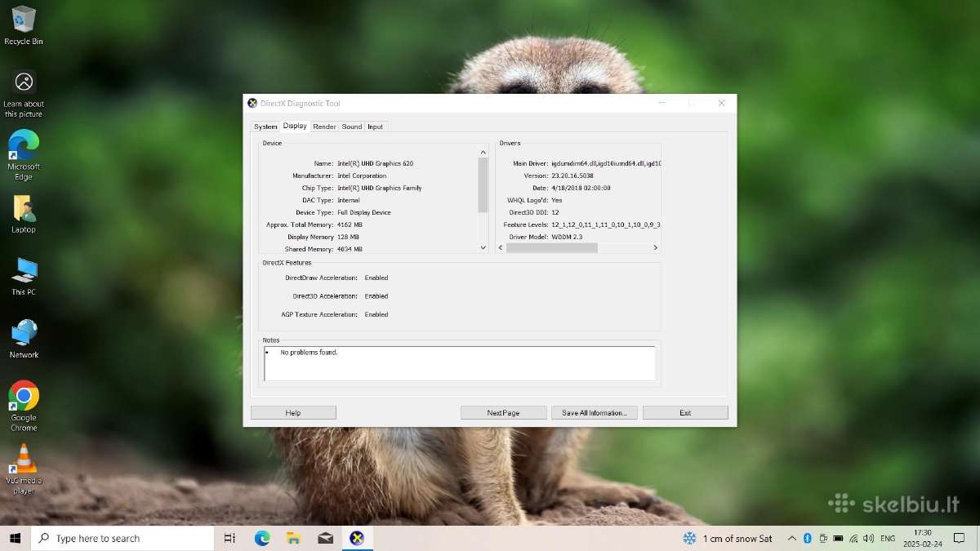Click the '4034 MB' shared memory value
Screen dimensions: 980x551
click(350, 249)
